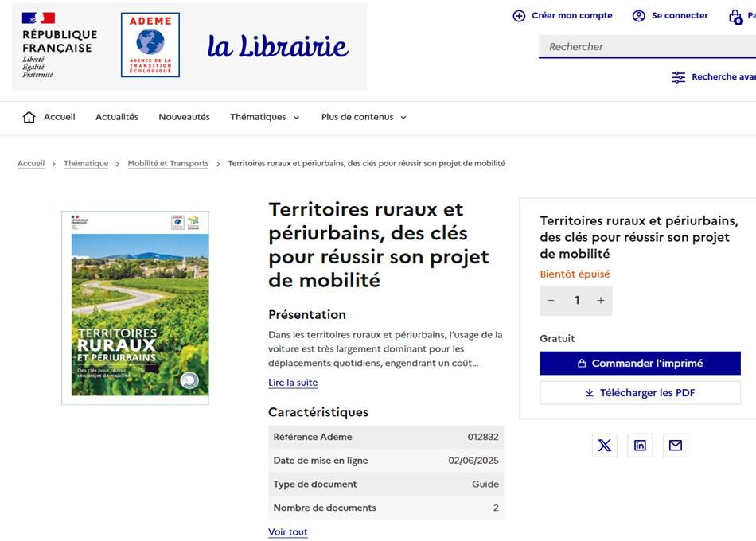This screenshot has width=756, height=541.
Task: Open the Mobilité et Transports breadcrumb
Action: click(x=168, y=163)
